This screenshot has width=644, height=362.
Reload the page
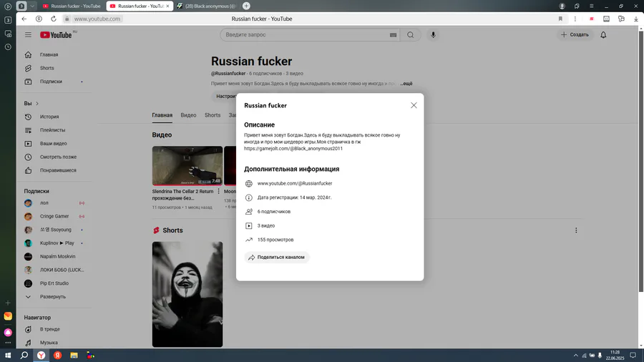click(54, 19)
